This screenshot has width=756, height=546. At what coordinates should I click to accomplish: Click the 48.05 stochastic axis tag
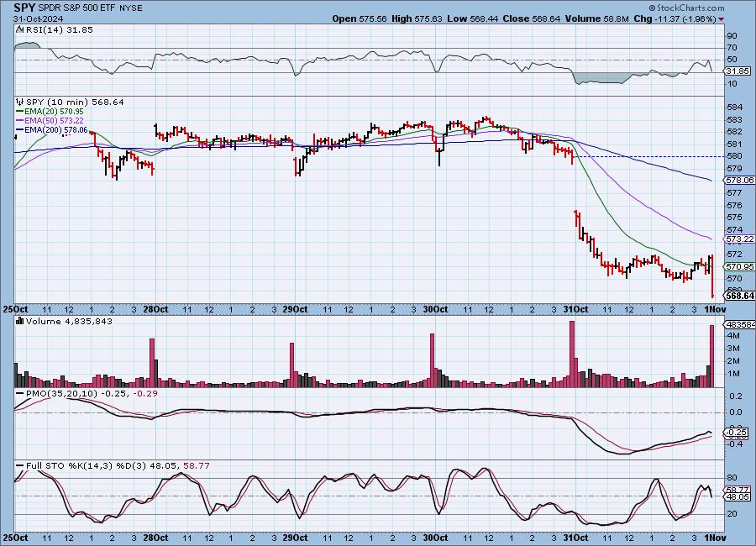tap(738, 496)
